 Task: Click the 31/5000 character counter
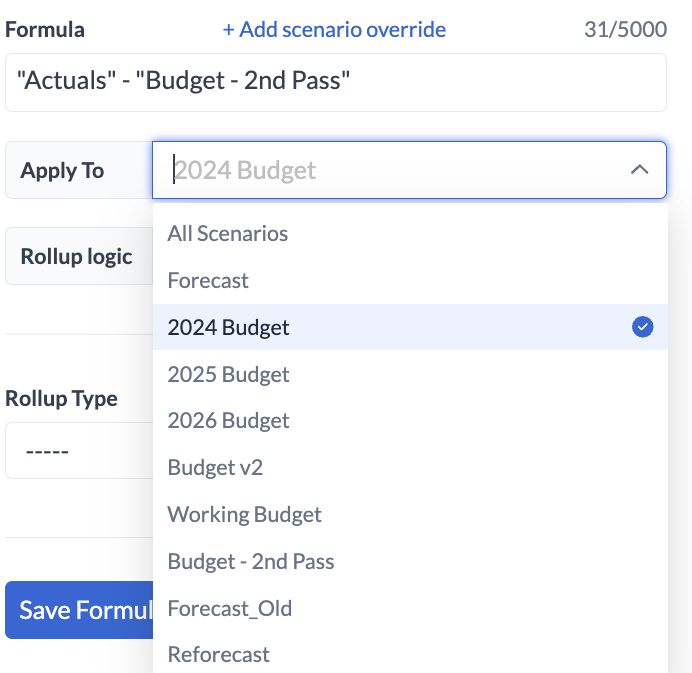tap(625, 29)
